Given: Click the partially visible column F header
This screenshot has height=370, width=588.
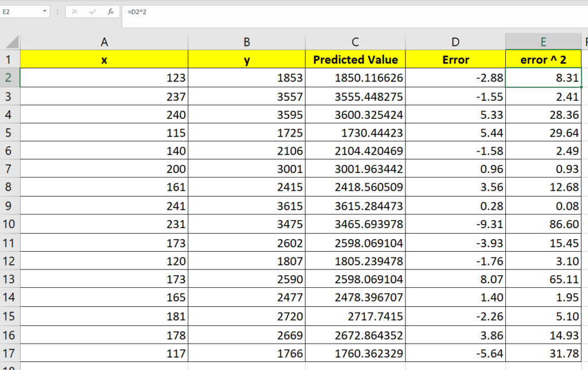Looking at the screenshot, I should (585, 41).
